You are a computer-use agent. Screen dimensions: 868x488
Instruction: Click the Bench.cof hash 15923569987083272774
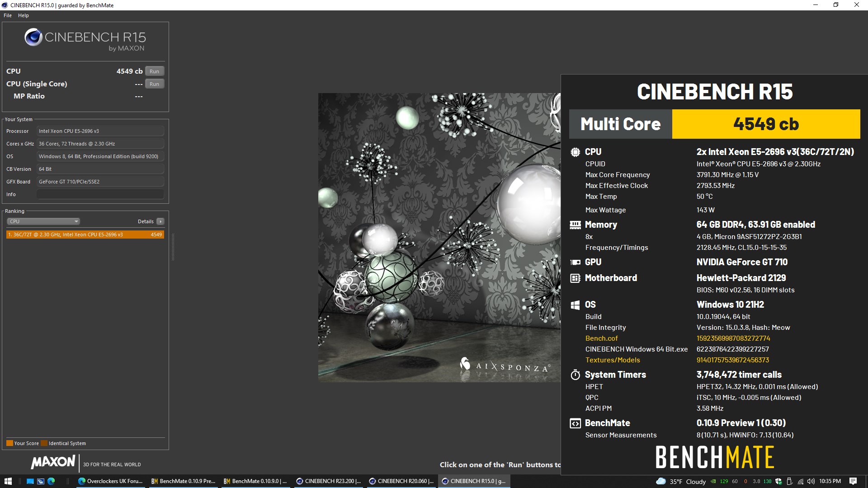pos(733,338)
